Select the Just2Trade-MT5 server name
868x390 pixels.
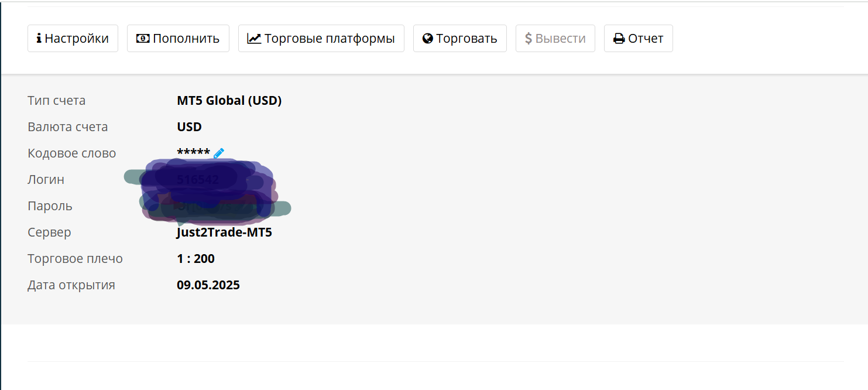pyautogui.click(x=224, y=232)
